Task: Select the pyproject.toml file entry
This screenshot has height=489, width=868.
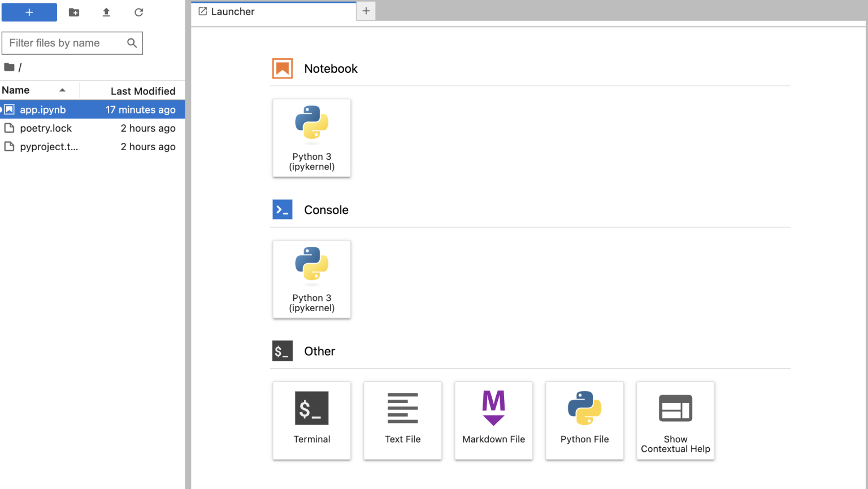Action: point(49,147)
